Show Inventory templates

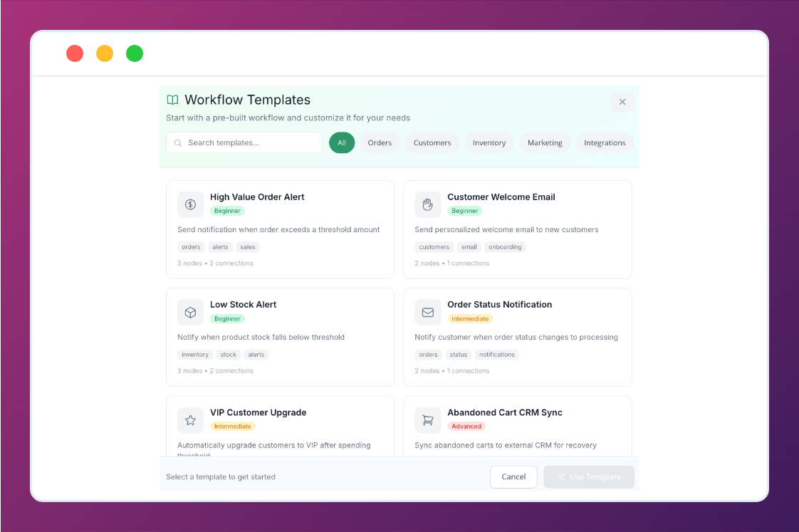pyautogui.click(x=489, y=142)
